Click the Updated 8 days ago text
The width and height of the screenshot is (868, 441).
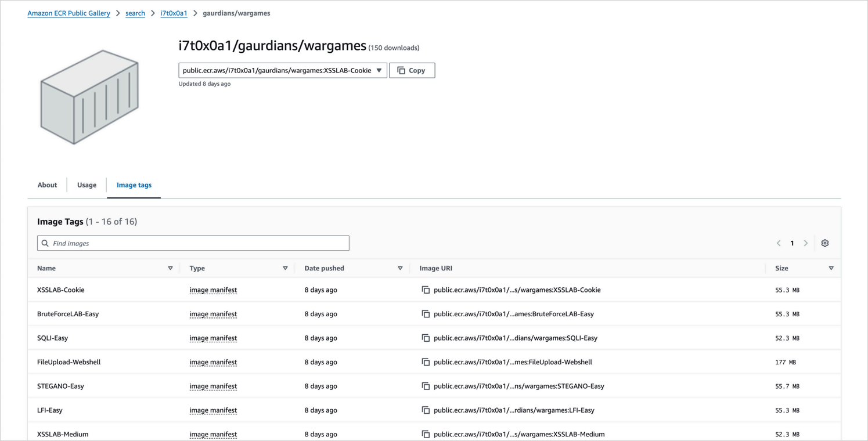tap(204, 84)
